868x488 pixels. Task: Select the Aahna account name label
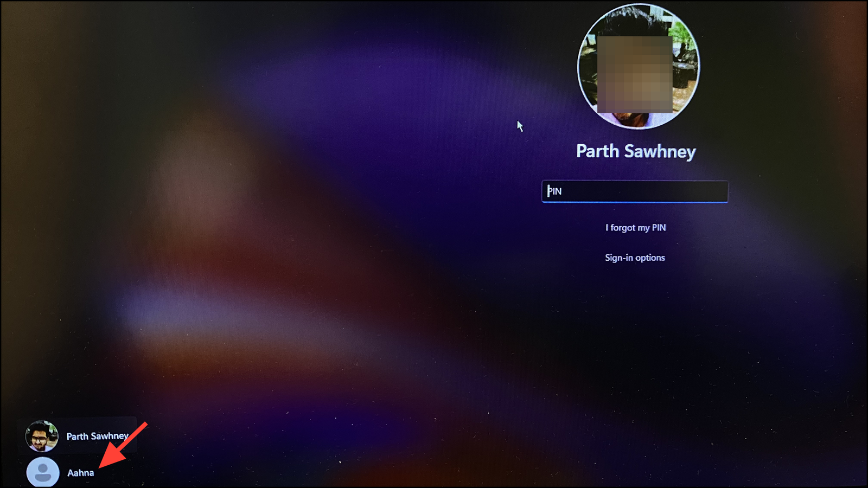tap(80, 473)
